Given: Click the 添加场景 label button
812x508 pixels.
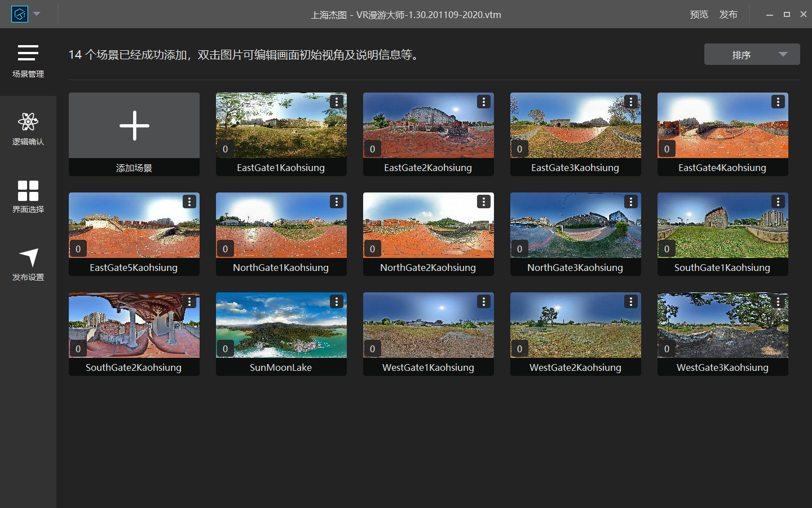Looking at the screenshot, I should click(134, 168).
